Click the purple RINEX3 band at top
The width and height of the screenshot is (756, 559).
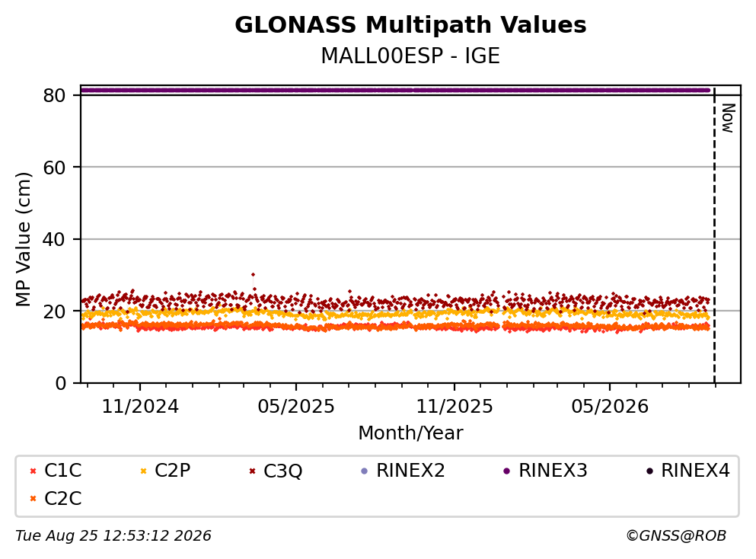pos(395,90)
